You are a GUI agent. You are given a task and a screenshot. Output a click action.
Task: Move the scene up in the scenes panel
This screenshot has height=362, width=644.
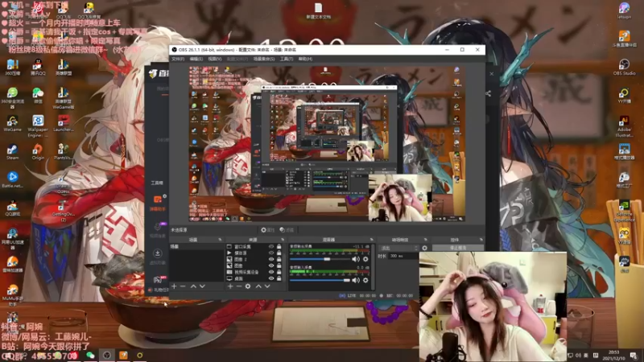tap(193, 286)
